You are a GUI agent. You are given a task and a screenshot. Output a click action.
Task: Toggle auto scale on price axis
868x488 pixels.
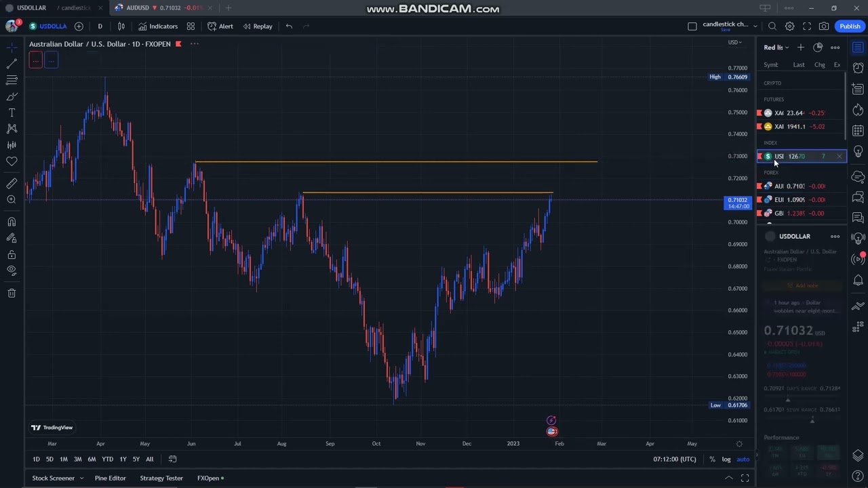(x=743, y=460)
